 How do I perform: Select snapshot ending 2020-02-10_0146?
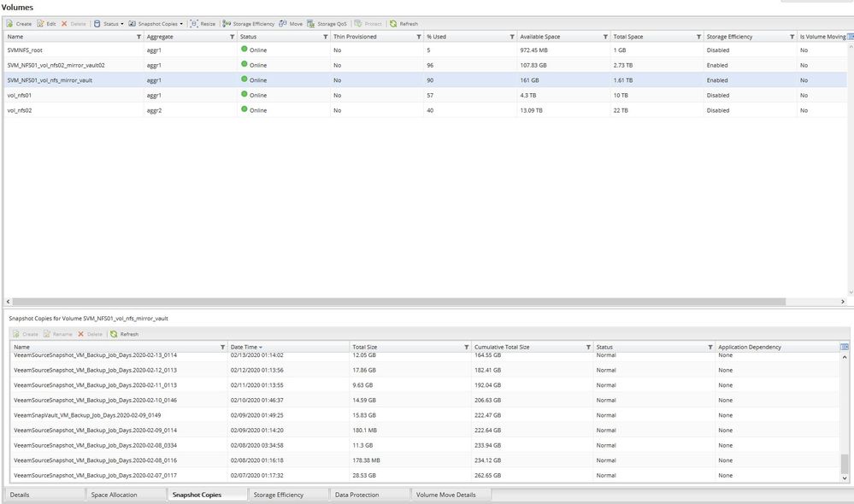pos(425,400)
